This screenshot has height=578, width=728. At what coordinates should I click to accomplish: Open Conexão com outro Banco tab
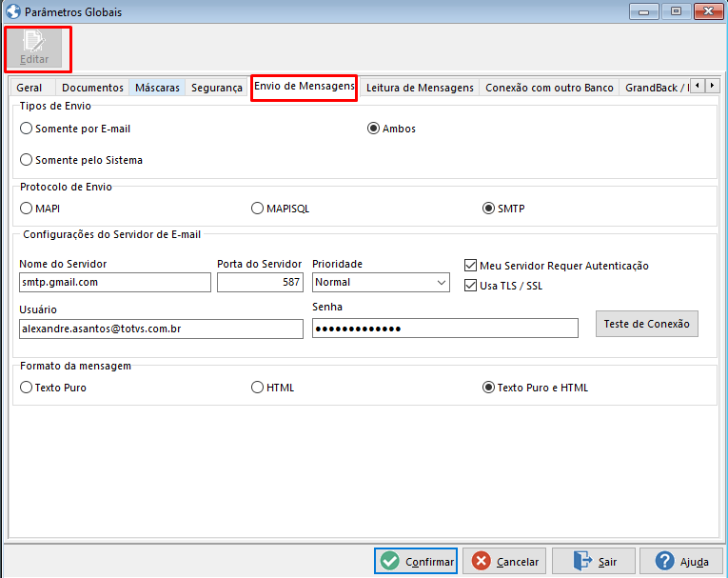point(549,88)
